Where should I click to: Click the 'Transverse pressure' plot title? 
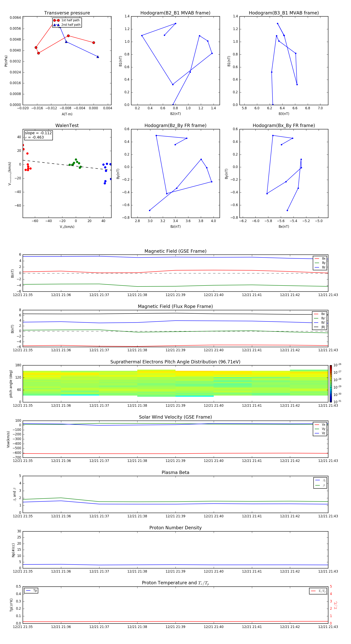click(x=67, y=13)
